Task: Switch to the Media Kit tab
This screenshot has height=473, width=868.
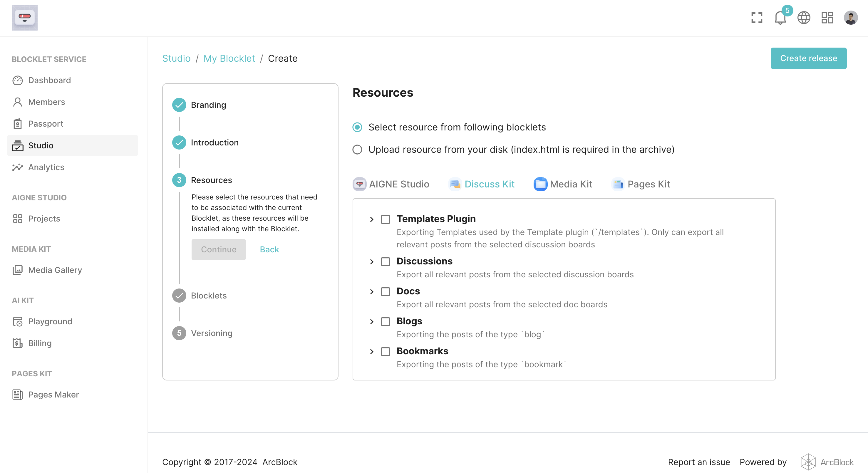Action: [x=563, y=184]
